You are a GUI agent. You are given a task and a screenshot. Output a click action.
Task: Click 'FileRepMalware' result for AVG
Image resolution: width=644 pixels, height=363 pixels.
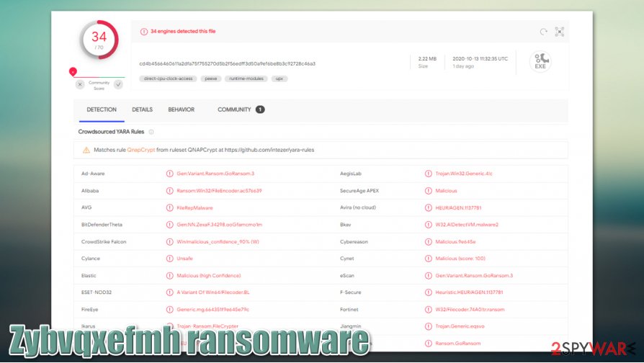(194, 207)
